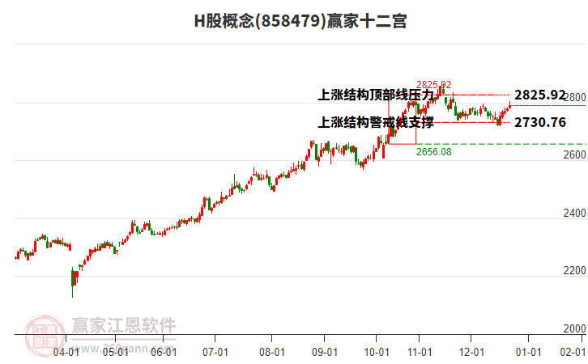Viewport: 588px width, 364px height.
Task: Click the 11-01 date axis label
Action: pos(420,352)
